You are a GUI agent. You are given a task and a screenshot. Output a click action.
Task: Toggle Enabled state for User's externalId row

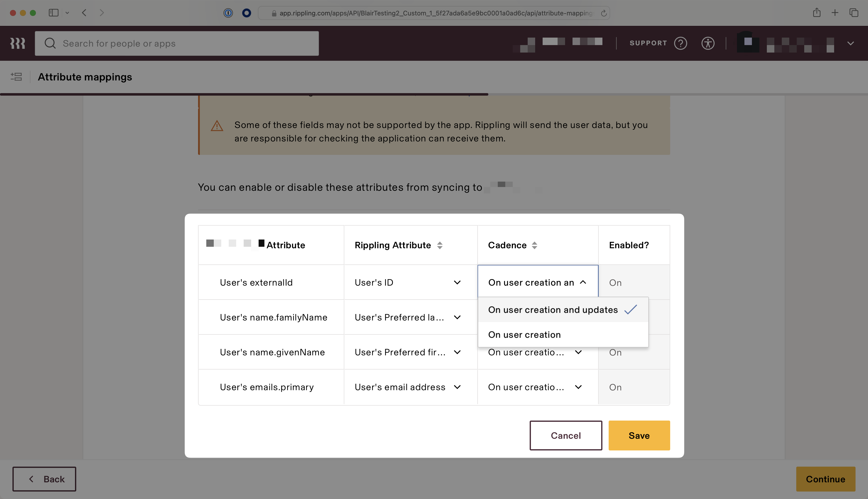(x=615, y=282)
